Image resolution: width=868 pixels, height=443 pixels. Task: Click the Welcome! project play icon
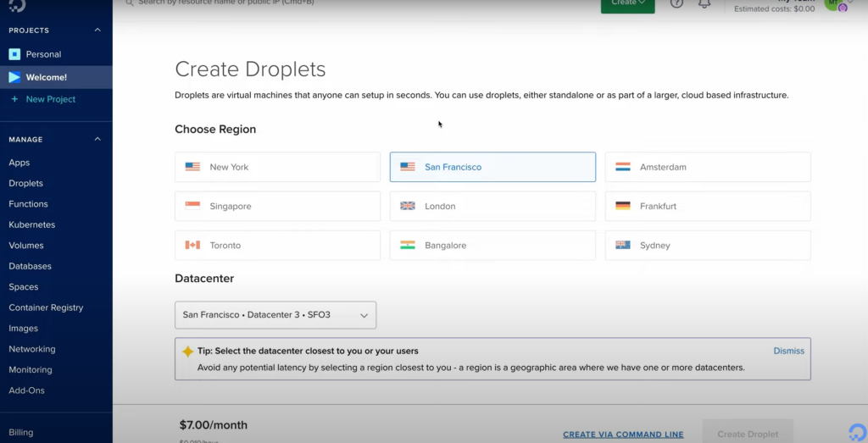[14, 77]
